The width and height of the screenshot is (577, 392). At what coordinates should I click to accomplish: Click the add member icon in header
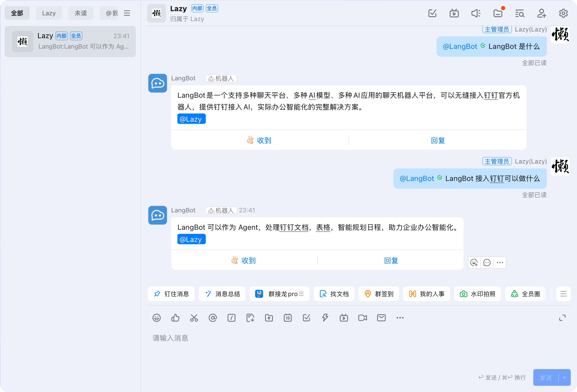(541, 13)
